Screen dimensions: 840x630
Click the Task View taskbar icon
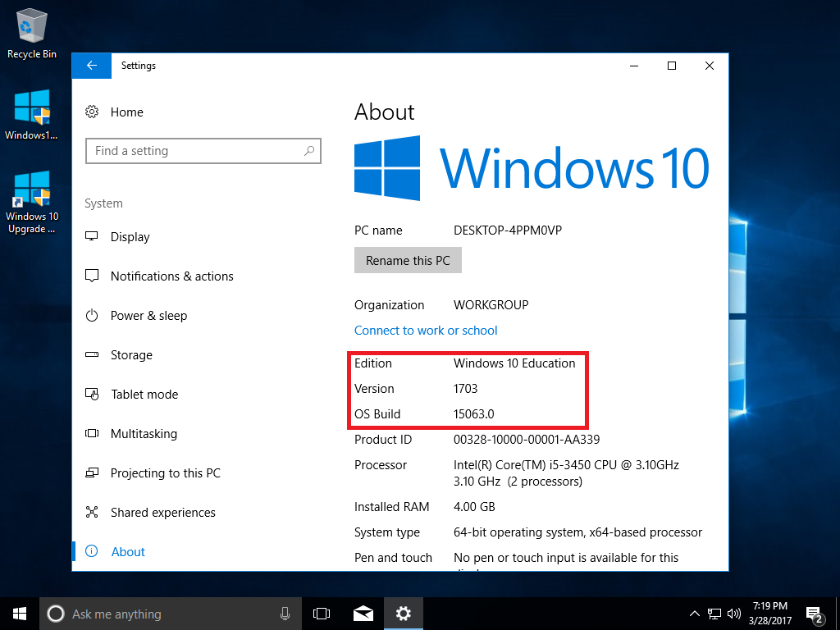(322, 614)
